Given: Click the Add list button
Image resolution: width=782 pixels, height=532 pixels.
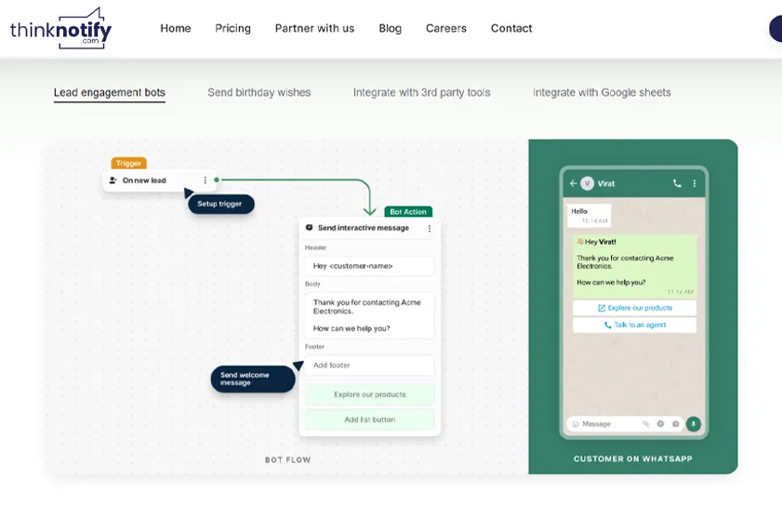Looking at the screenshot, I should [x=369, y=419].
